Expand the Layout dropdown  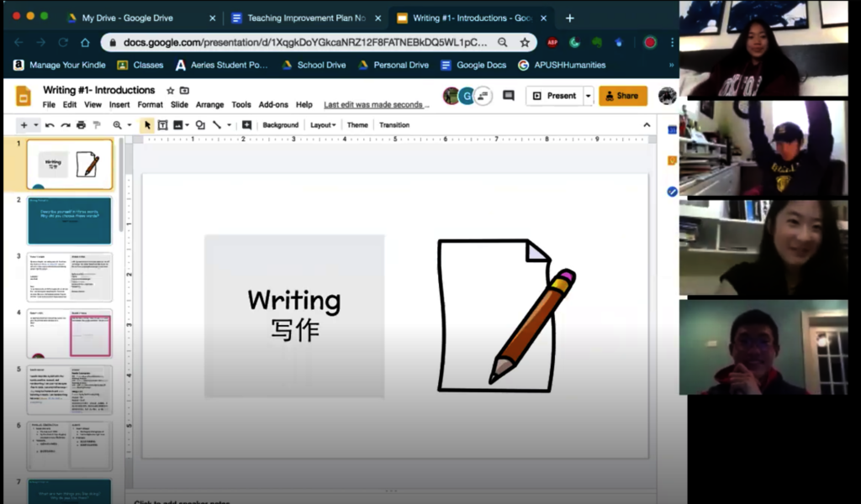point(323,125)
